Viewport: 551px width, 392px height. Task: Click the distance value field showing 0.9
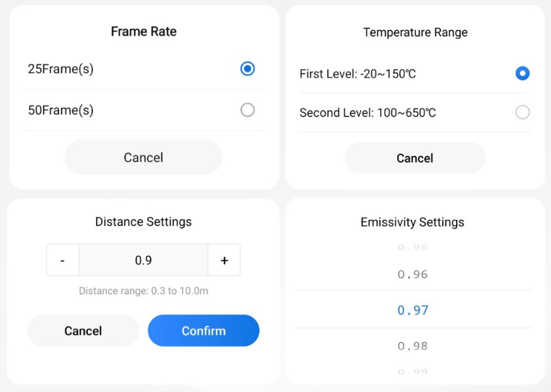click(143, 260)
